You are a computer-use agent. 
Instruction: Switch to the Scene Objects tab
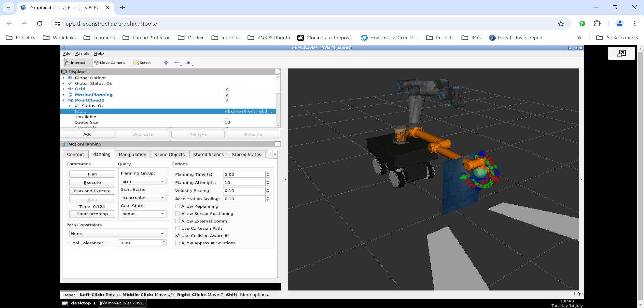point(169,155)
